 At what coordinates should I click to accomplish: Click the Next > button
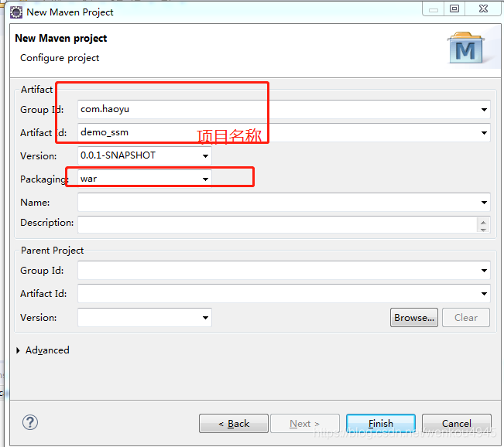click(x=305, y=424)
